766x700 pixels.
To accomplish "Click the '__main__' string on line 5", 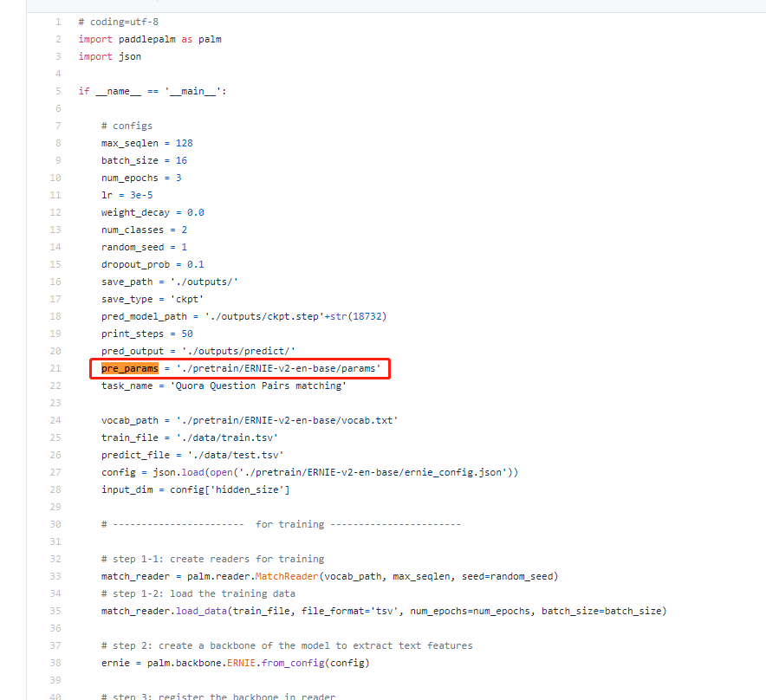I will [193, 91].
